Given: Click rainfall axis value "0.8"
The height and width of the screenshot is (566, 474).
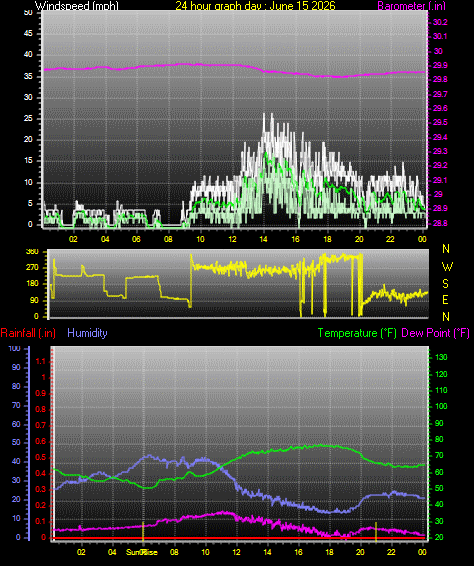Looking at the screenshot, I should point(41,409).
